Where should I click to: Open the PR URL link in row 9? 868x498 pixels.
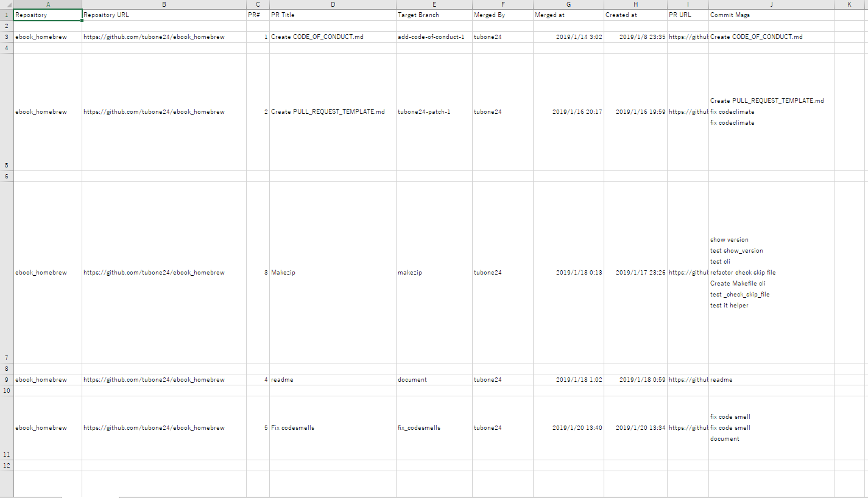click(688, 380)
